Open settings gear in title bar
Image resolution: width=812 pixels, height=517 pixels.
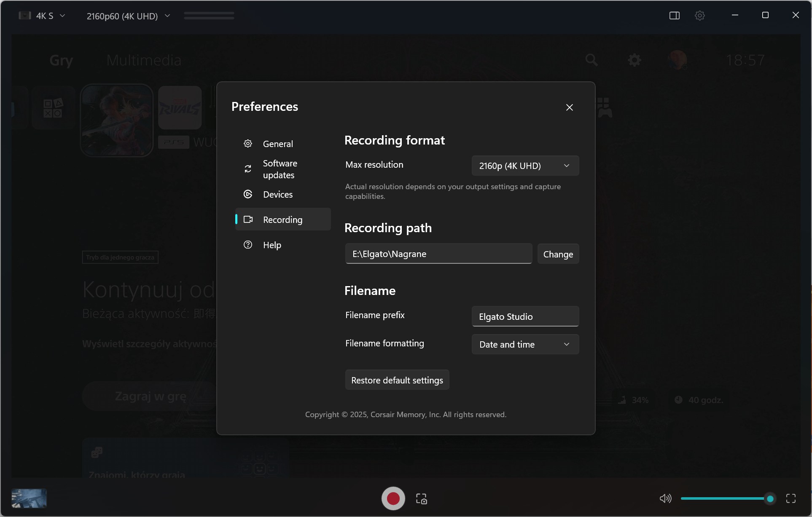(699, 16)
